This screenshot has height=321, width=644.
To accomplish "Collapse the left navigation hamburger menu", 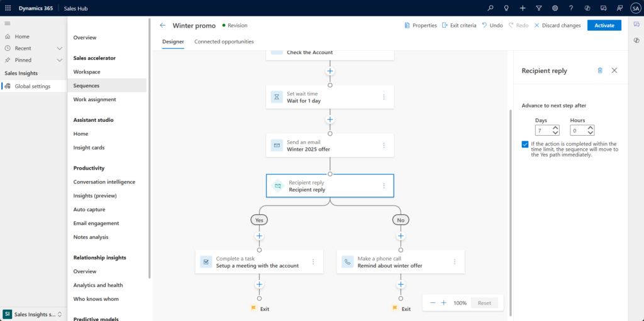I will coord(8,23).
